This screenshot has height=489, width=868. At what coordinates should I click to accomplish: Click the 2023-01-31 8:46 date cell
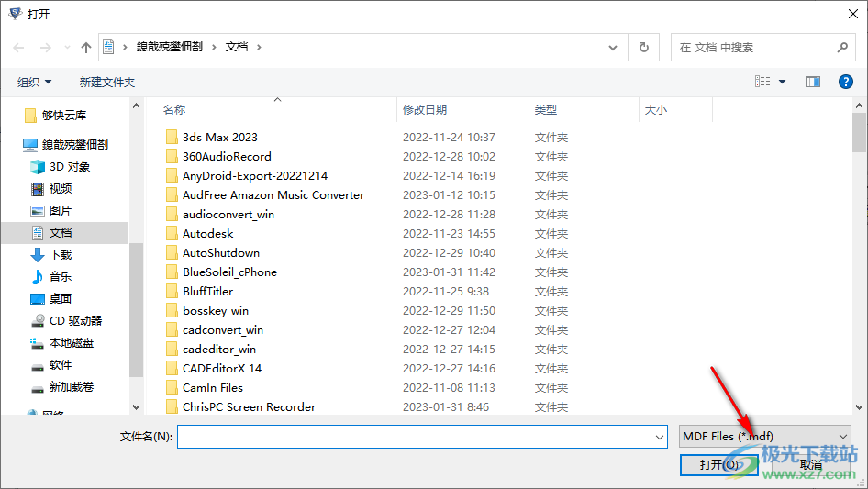click(x=446, y=407)
